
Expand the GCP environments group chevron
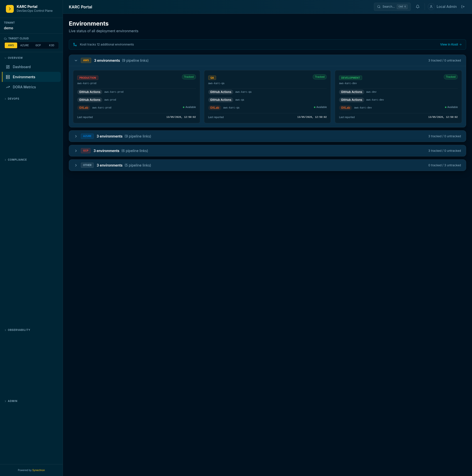76,151
